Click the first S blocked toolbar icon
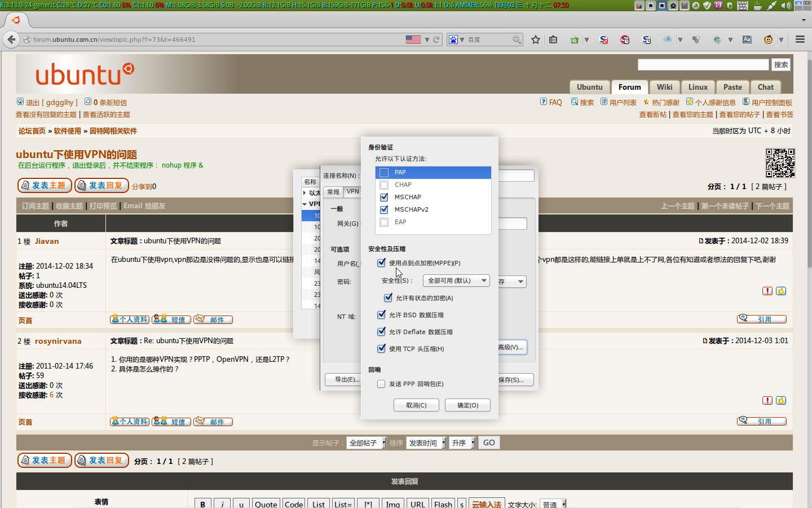 pos(604,40)
